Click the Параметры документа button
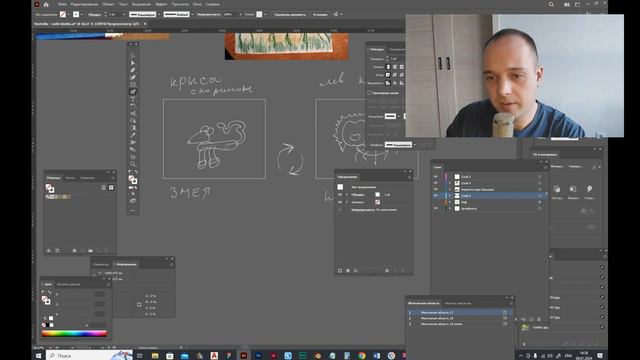This screenshot has height=360, width=640. tap(290, 14)
